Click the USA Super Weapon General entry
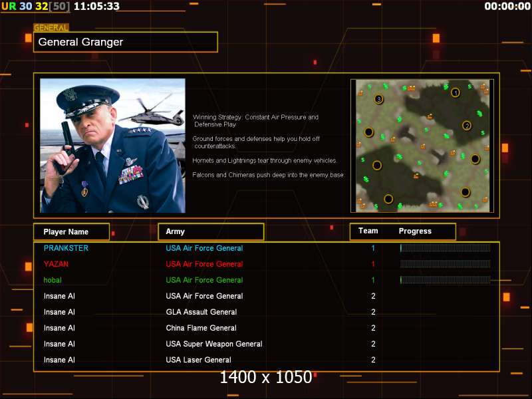532x399 pixels. (213, 344)
